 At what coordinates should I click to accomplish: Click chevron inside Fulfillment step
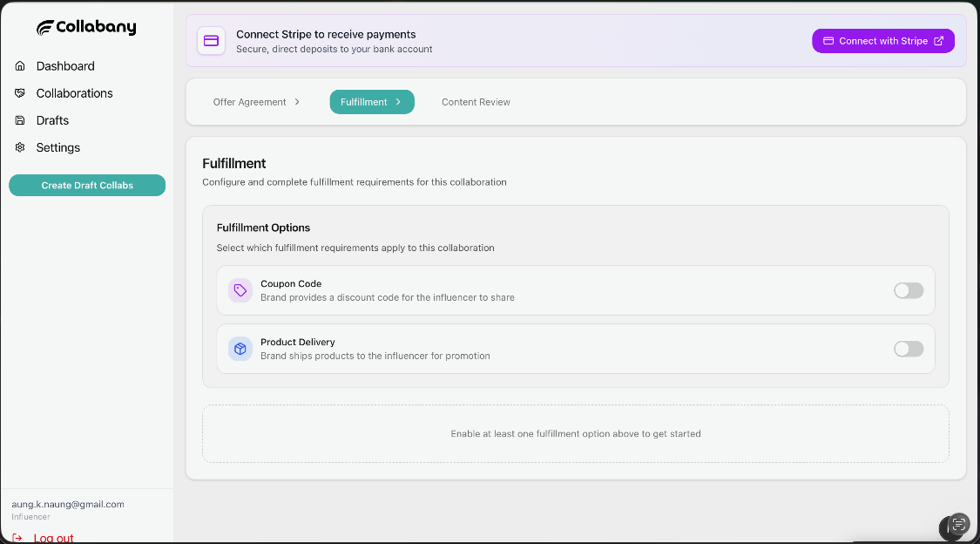pyautogui.click(x=398, y=102)
